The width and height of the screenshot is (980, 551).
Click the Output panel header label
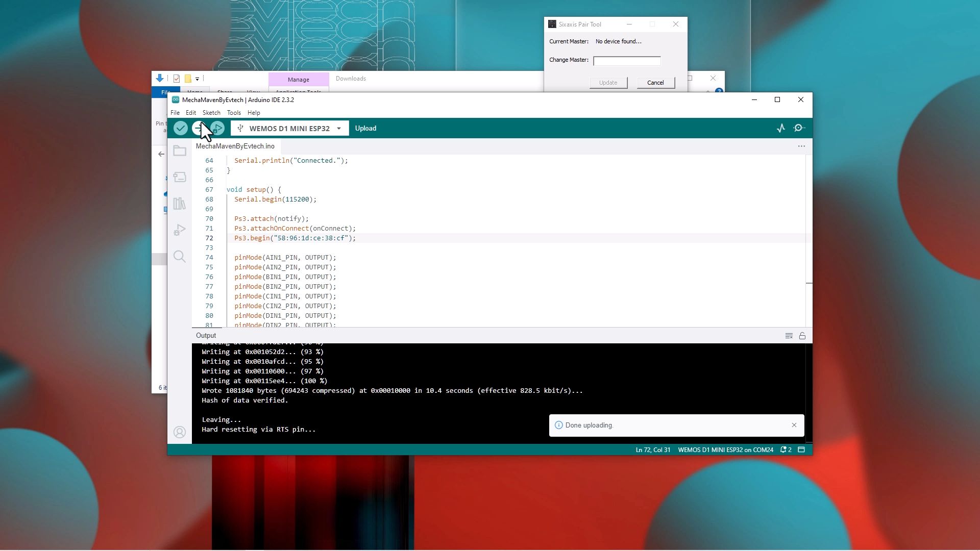click(206, 336)
